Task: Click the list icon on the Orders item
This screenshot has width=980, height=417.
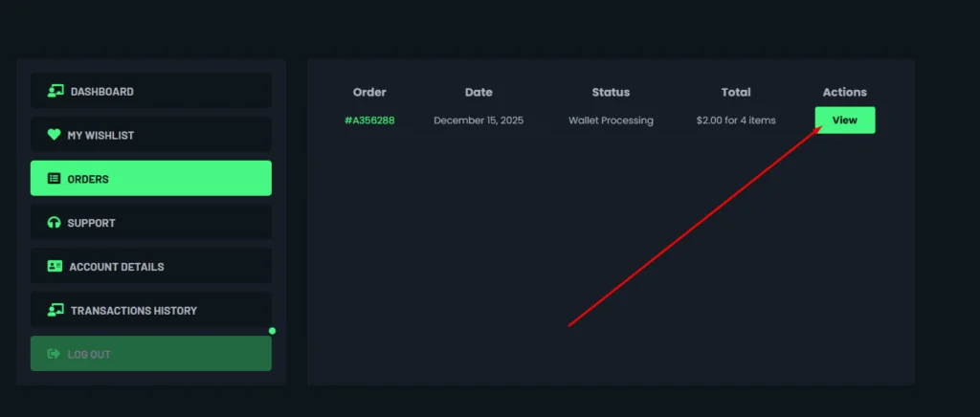Action: [54, 179]
